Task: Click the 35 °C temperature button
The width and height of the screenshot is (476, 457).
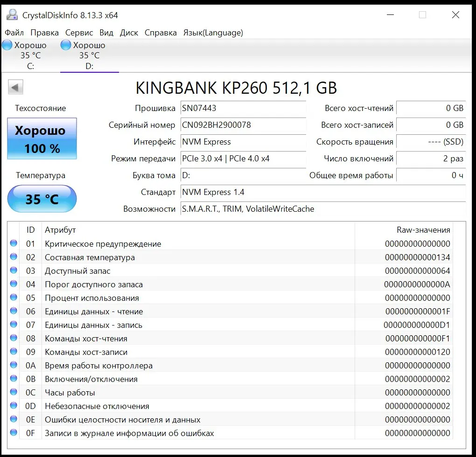Action: point(42,199)
